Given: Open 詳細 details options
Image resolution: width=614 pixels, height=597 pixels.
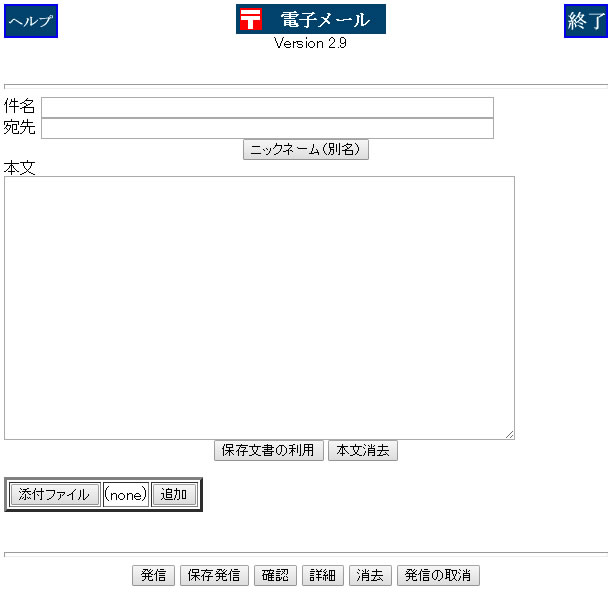Looking at the screenshot, I should (x=322, y=576).
